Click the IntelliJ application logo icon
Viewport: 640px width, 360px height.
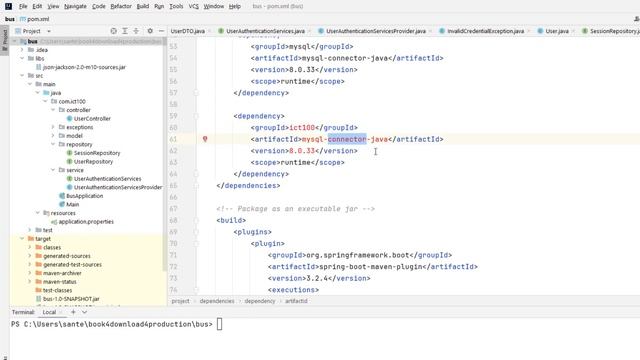click(x=8, y=6)
